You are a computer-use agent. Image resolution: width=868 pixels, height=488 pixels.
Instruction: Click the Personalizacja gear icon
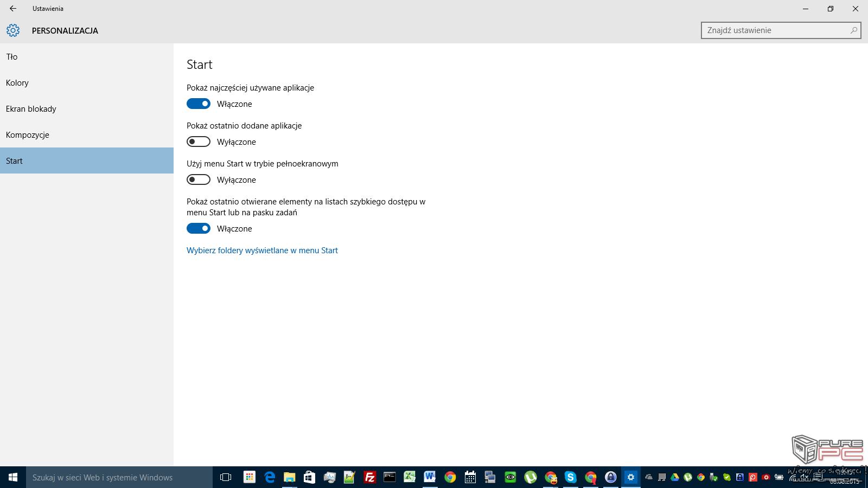click(13, 30)
